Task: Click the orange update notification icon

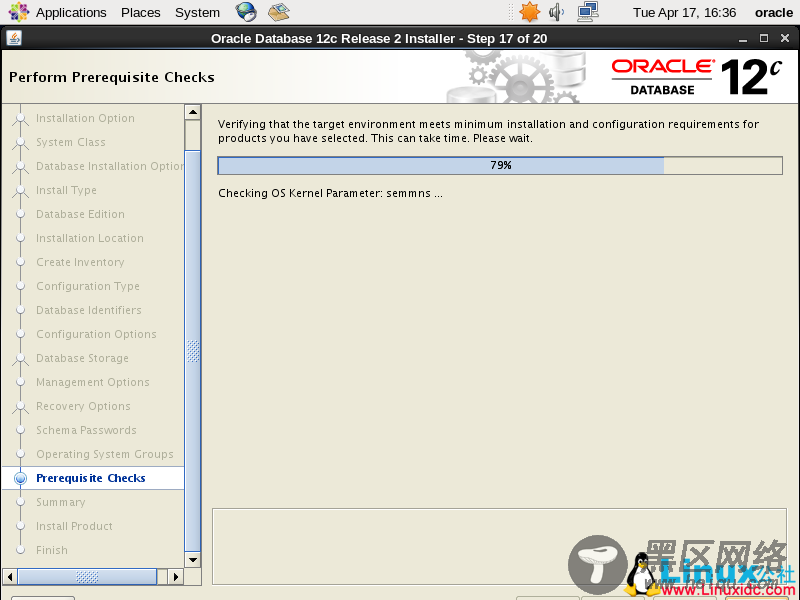Action: click(529, 12)
